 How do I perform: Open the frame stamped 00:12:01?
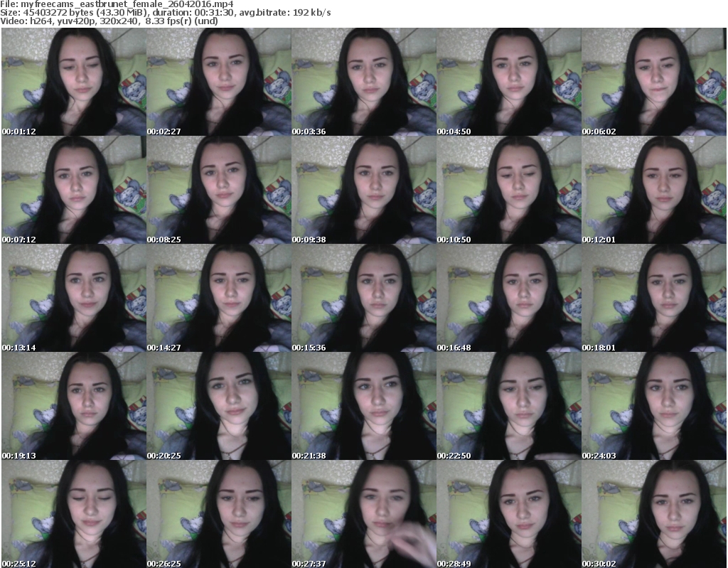(x=654, y=190)
